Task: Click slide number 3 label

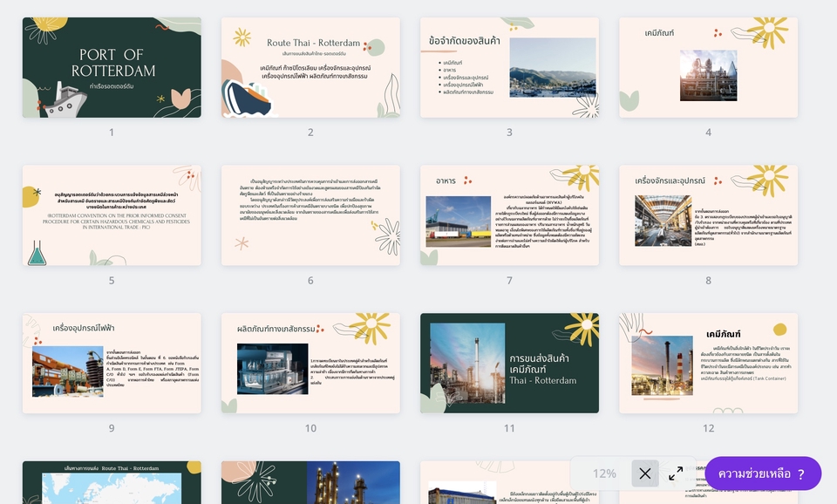Action: point(509,132)
